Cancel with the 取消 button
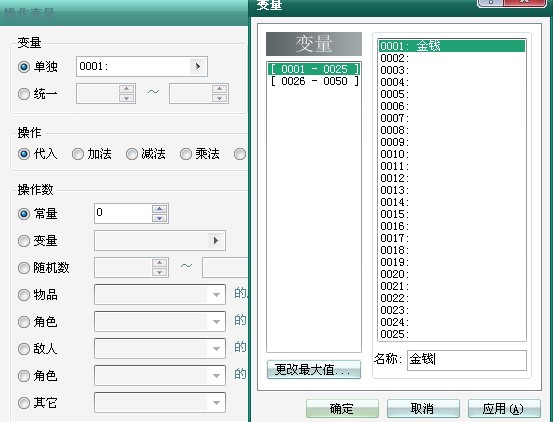This screenshot has height=422, width=553. (423, 408)
